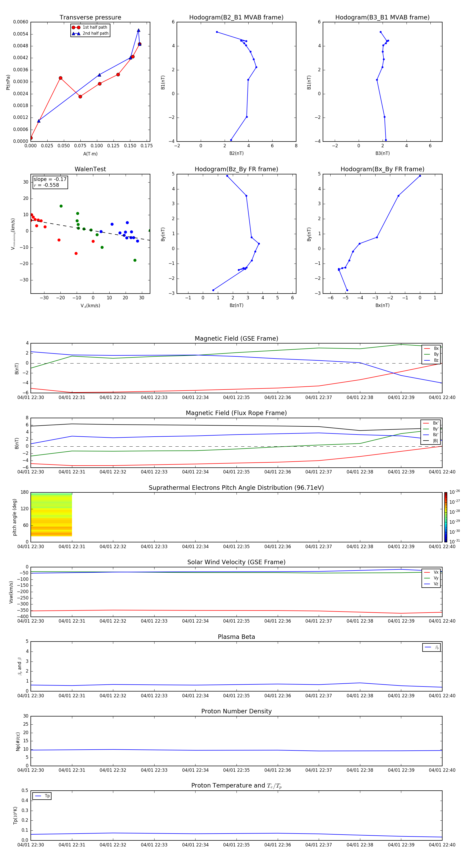The height and width of the screenshot is (868, 473).
Task: Click the 'r = -0.558' annotation
Action: tap(47, 185)
